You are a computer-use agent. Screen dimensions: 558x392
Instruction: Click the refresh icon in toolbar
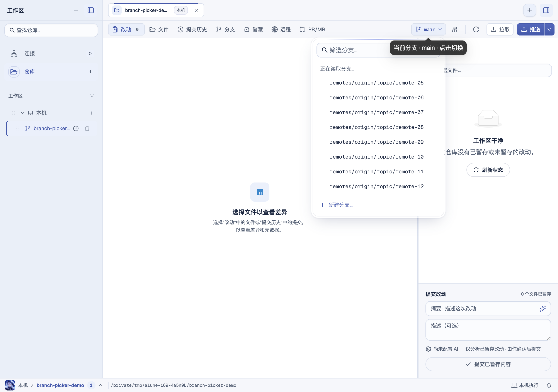click(x=476, y=29)
